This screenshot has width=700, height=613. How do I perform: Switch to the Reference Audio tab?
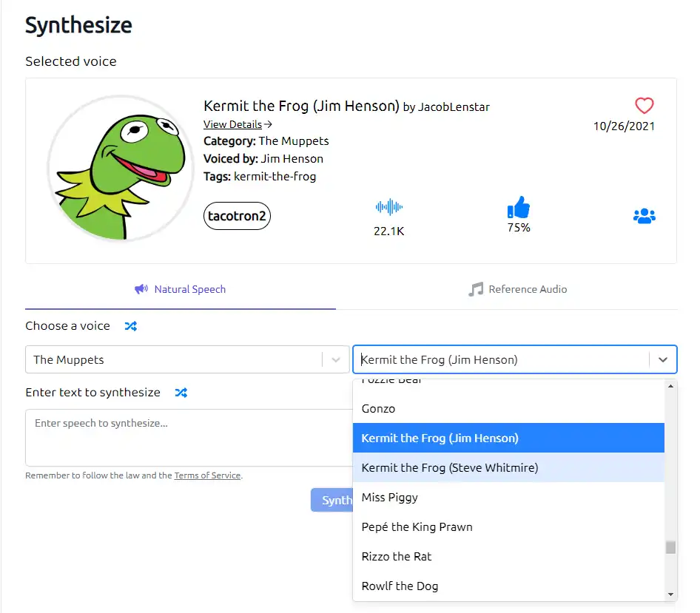(x=518, y=290)
